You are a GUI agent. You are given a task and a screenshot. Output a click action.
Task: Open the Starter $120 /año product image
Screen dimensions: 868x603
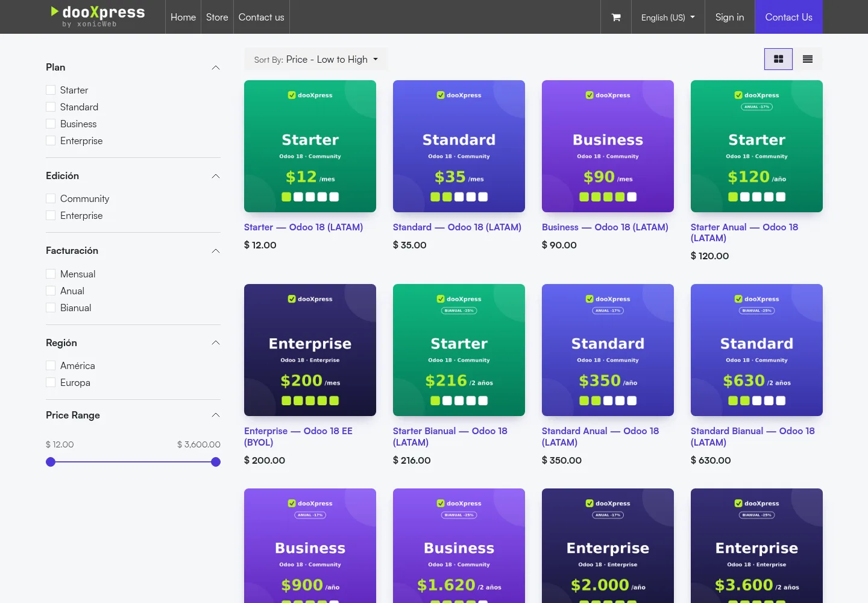coord(756,146)
